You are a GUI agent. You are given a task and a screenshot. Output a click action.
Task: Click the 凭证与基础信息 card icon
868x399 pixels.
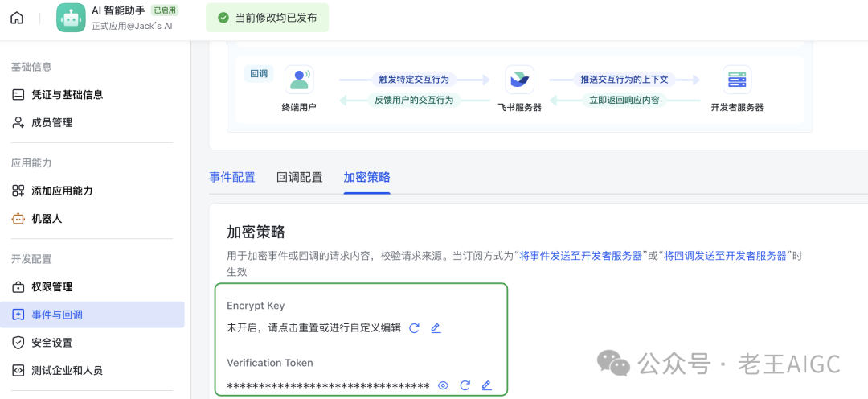pos(18,95)
